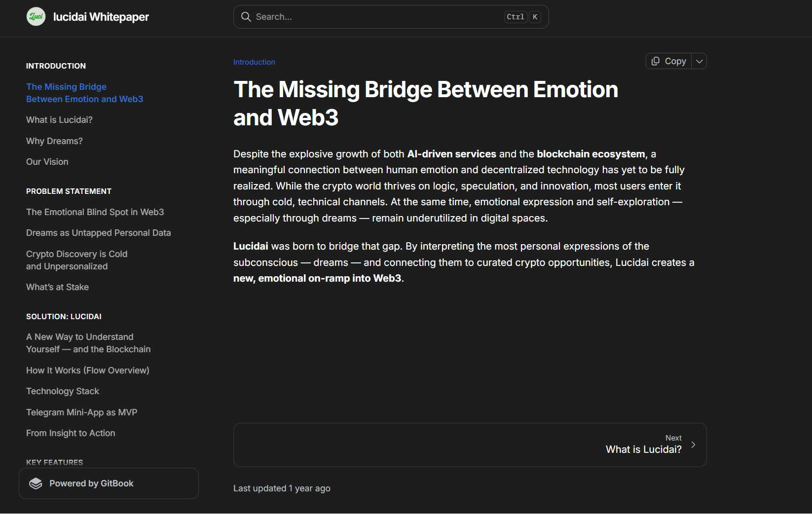Focus the Search input field
This screenshot has height=514, width=812.
tap(391, 17)
